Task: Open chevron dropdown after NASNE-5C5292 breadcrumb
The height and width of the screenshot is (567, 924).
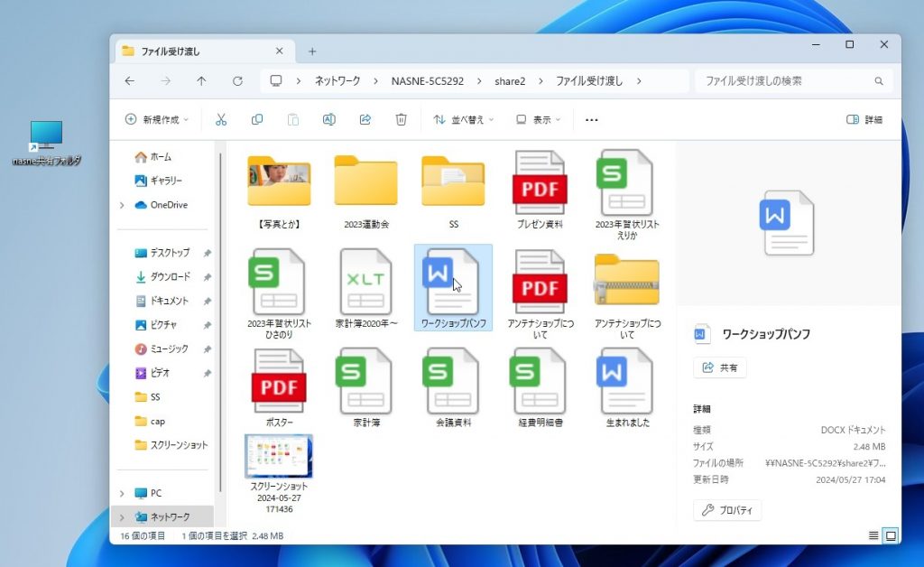Action: tap(479, 80)
